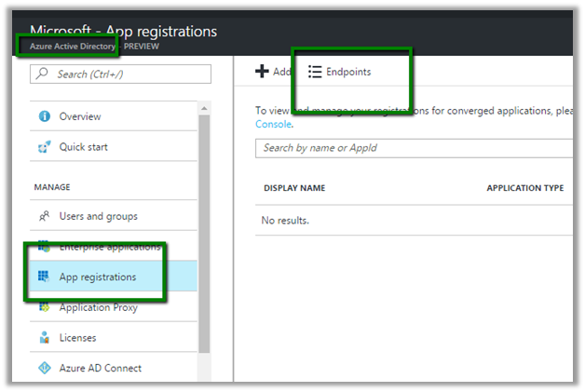Click the Add plus icon
The width and height of the screenshot is (585, 392).
click(262, 72)
